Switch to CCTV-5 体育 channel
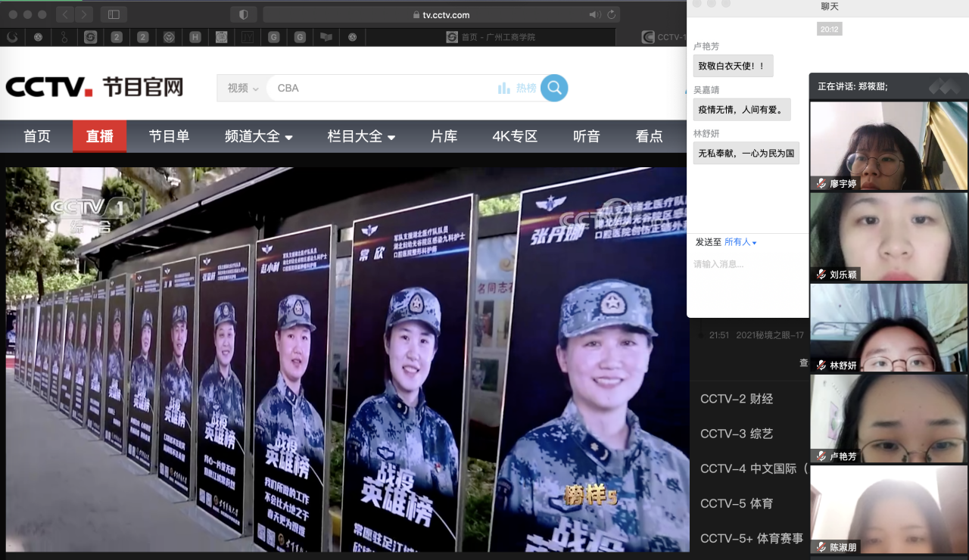969x560 pixels. pyautogui.click(x=737, y=503)
